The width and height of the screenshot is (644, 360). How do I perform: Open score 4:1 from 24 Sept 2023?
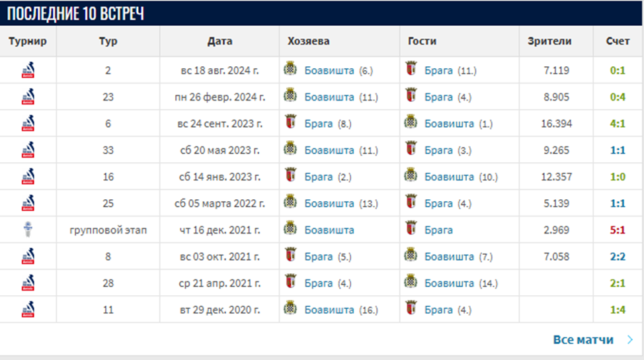click(618, 123)
